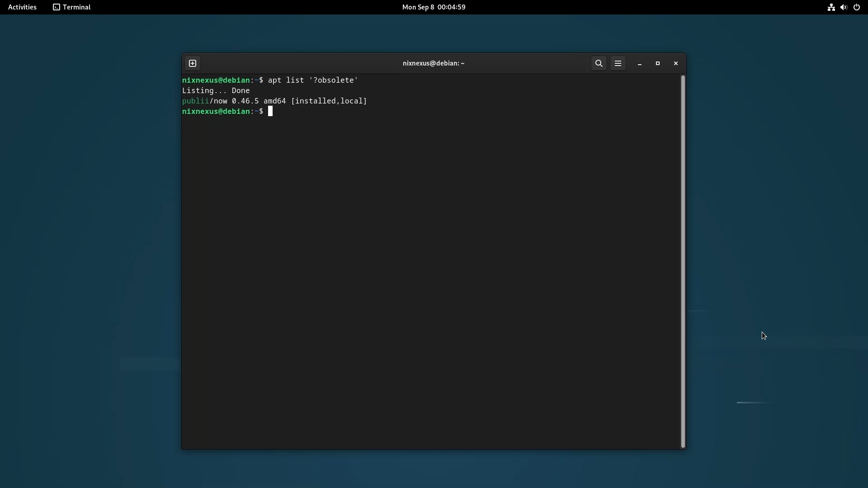Screen dimensions: 868x488
Task: Open the clock and calendar dropdown
Action: tap(434, 7)
